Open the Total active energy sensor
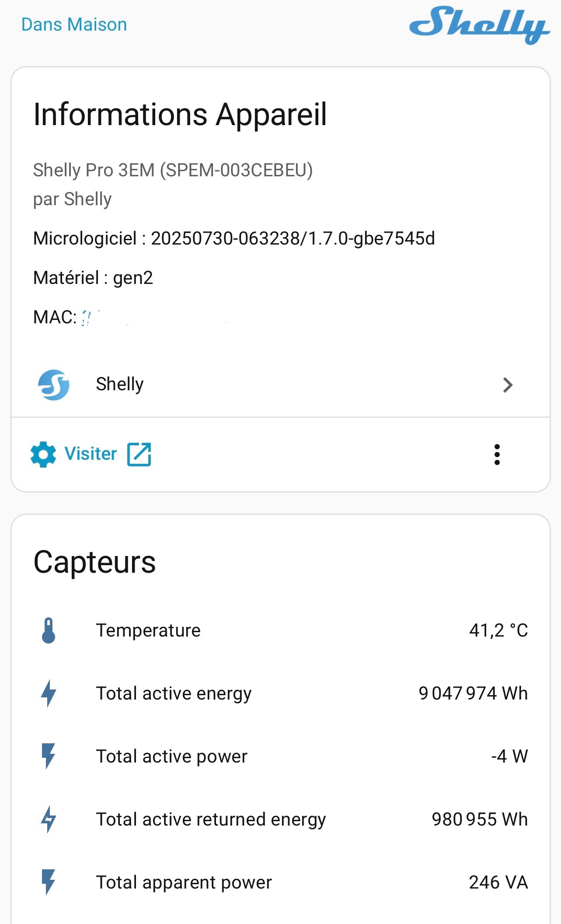The height and width of the screenshot is (924, 561). click(x=174, y=693)
